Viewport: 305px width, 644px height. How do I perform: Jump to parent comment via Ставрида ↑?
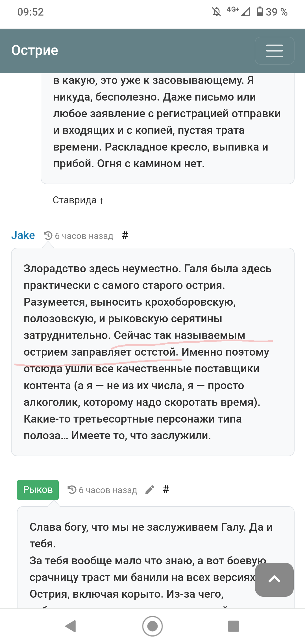coord(78,200)
